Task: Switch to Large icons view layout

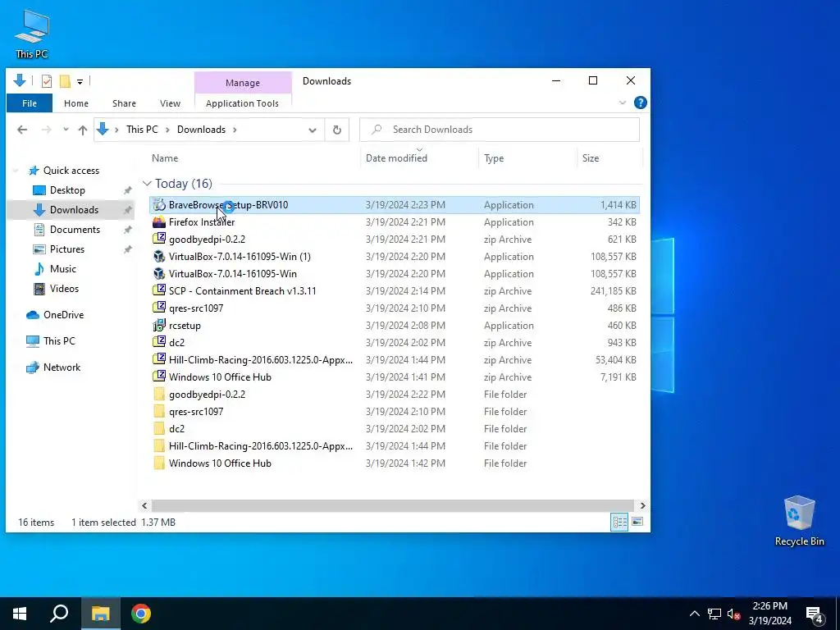Action: (x=637, y=522)
